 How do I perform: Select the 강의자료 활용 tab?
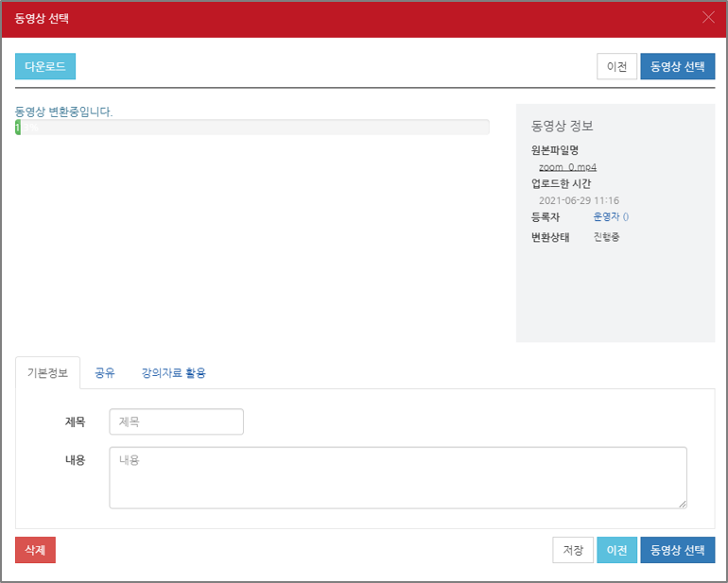click(173, 372)
